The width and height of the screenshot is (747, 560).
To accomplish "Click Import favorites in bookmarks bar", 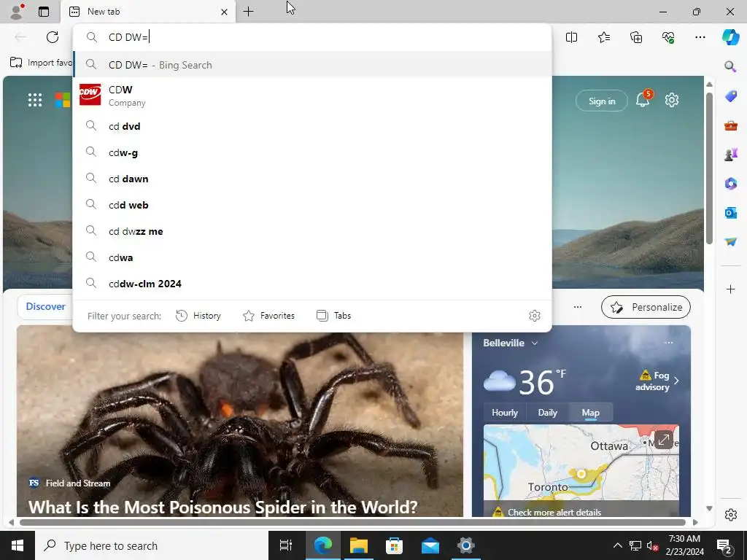I will pyautogui.click(x=42, y=63).
